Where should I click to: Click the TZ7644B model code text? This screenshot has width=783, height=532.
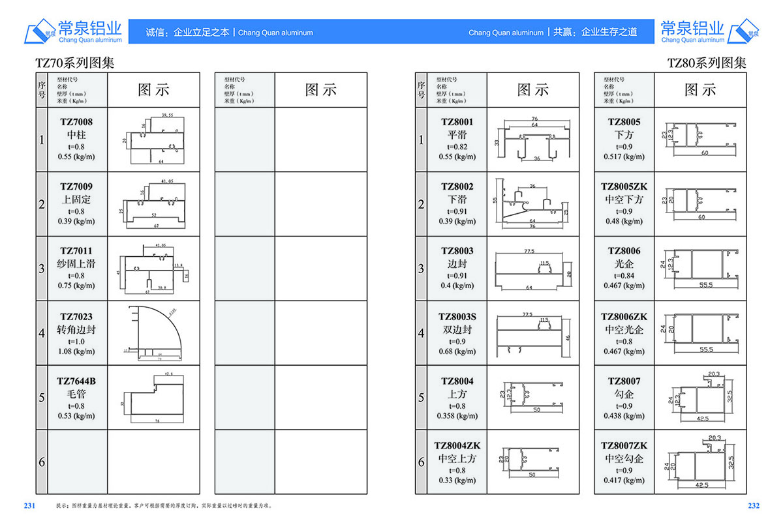(76, 381)
